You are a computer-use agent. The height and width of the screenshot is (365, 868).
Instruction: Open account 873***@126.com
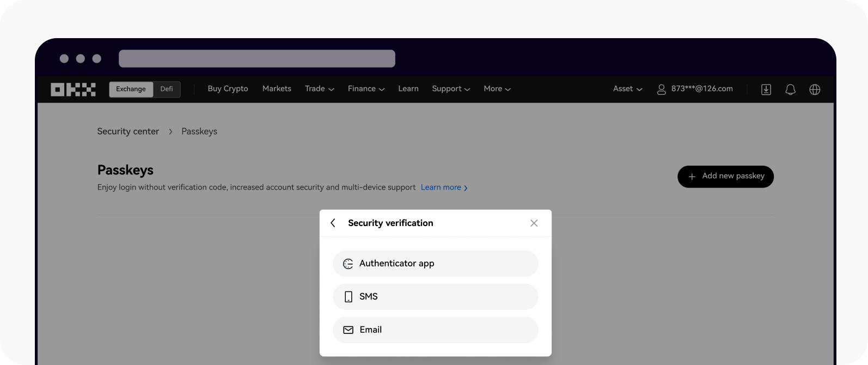702,89
